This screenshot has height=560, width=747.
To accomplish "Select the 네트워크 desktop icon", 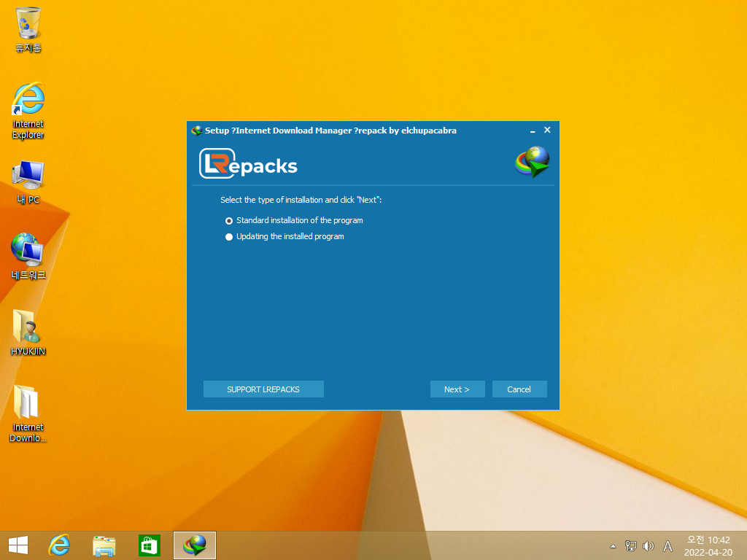I will [x=28, y=256].
